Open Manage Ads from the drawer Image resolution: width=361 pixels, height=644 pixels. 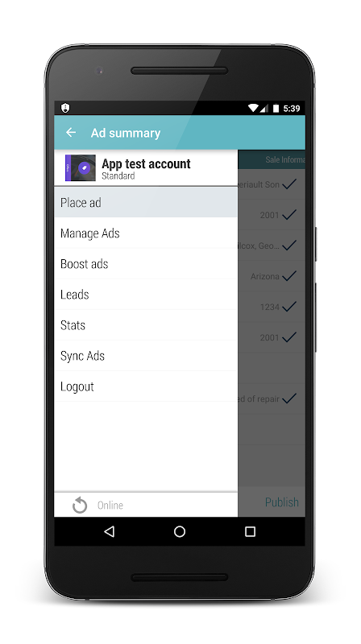point(146,233)
